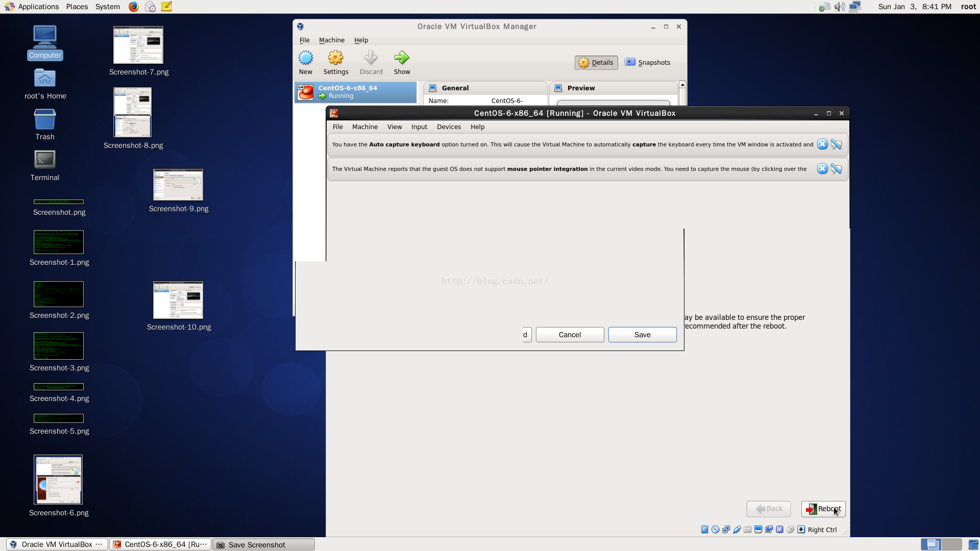
Task: Open notes editor icon in top panel
Action: click(x=166, y=7)
